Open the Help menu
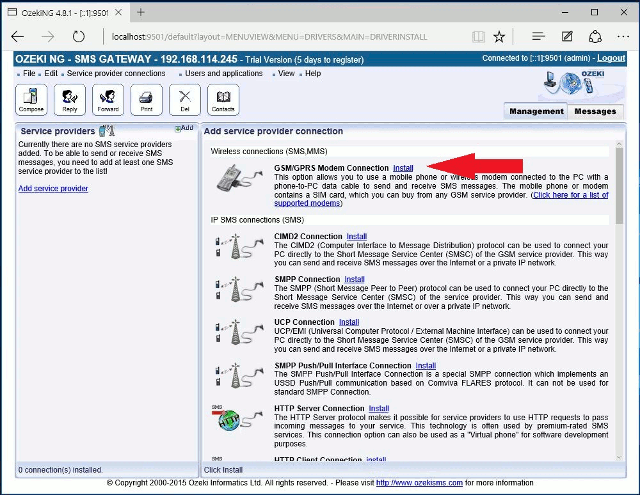 pyautogui.click(x=313, y=73)
